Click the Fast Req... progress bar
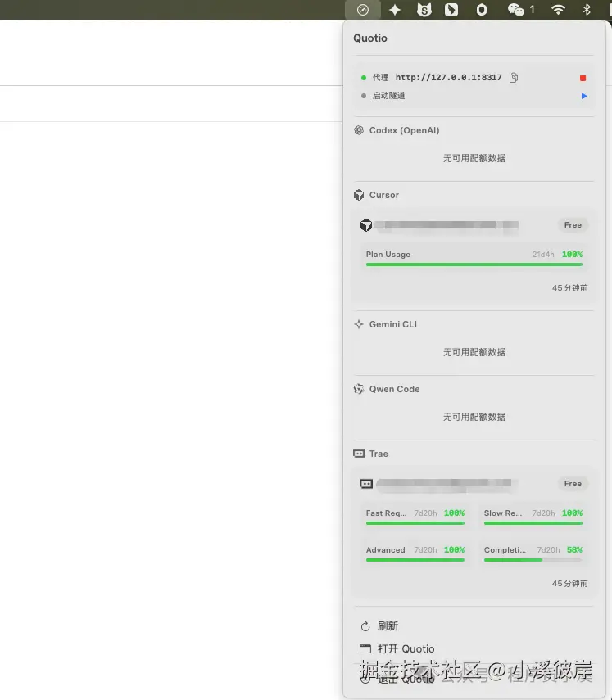Viewport: 612px width, 700px height. (415, 523)
